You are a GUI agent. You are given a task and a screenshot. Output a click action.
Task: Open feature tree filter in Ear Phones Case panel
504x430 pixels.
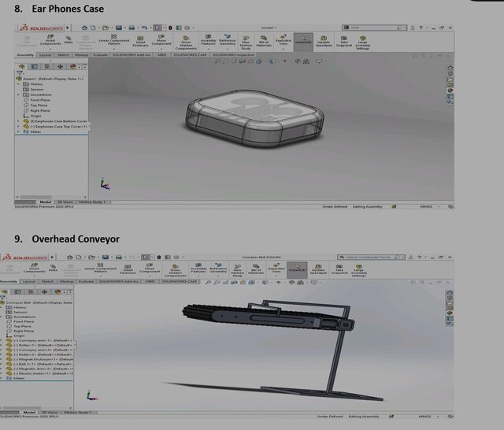click(x=20, y=73)
